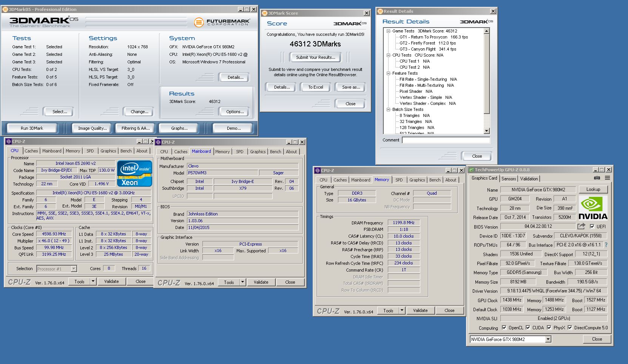Toggle the PhysX computing checkbox

click(549, 327)
